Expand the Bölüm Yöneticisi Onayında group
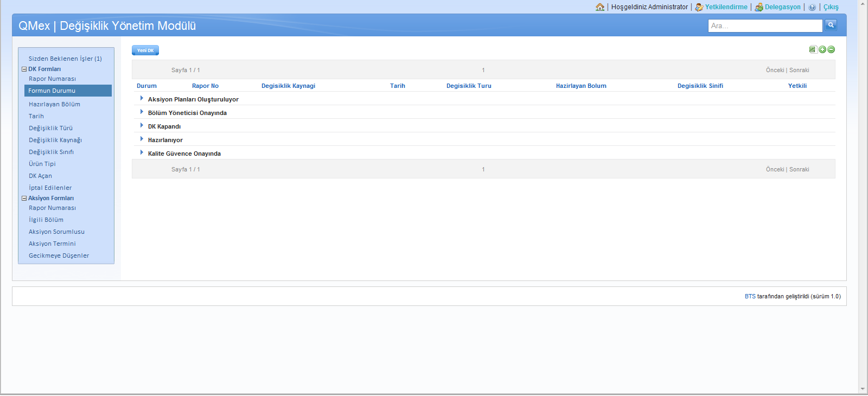The height and width of the screenshot is (396, 868). 142,112
